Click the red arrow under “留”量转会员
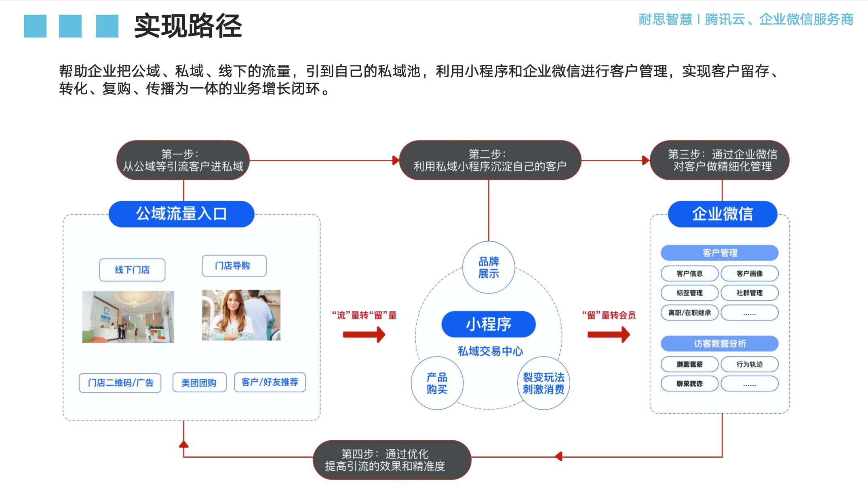The height and width of the screenshot is (490, 868). (609, 334)
